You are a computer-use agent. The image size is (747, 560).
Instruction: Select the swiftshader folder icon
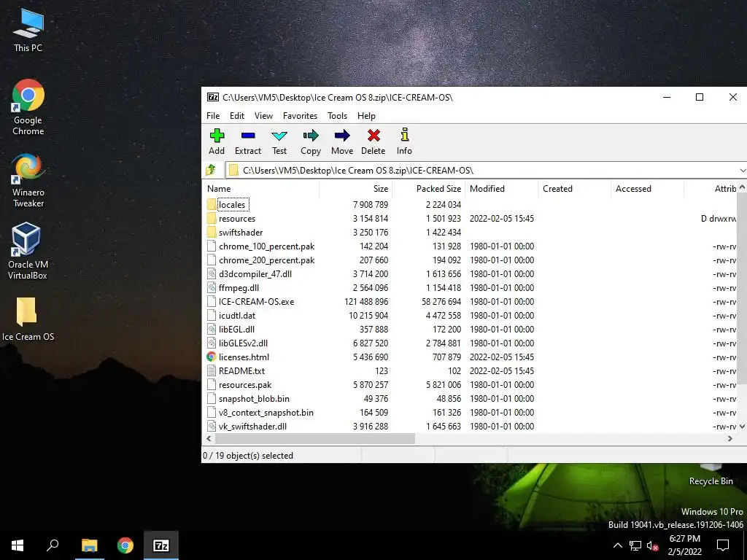[212, 233]
